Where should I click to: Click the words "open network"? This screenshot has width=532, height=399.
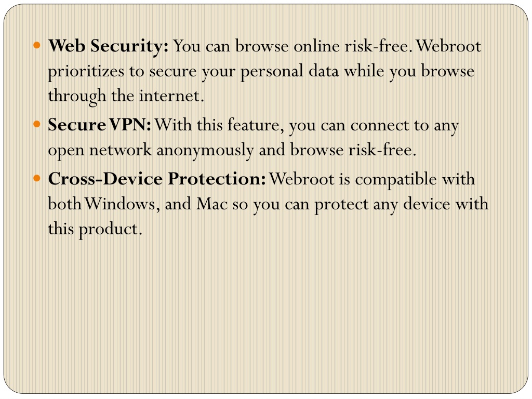coord(100,150)
